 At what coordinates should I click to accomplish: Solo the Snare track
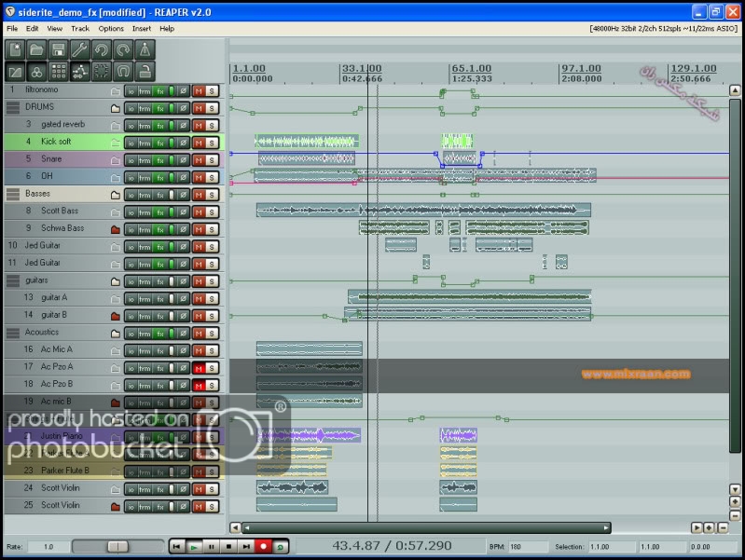(x=212, y=160)
